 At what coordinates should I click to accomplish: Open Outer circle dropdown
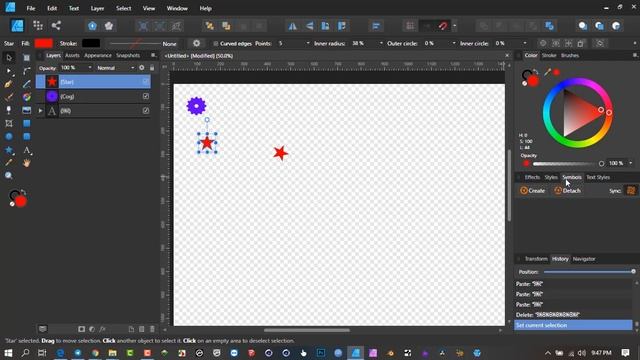coord(454,43)
